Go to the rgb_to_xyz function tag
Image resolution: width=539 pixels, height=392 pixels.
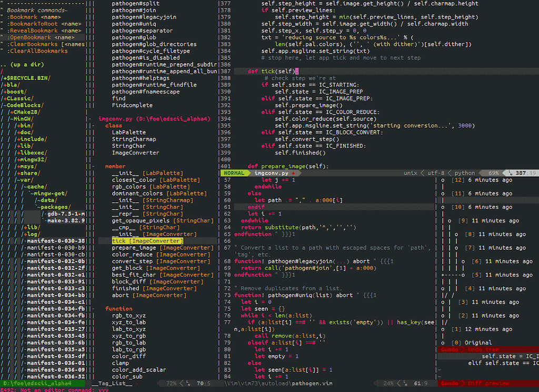[129, 315]
